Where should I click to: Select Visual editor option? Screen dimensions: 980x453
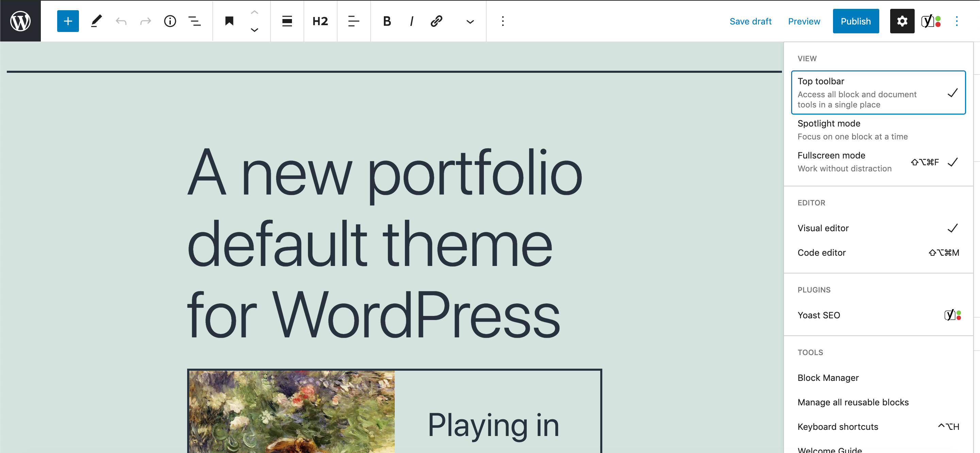823,228
